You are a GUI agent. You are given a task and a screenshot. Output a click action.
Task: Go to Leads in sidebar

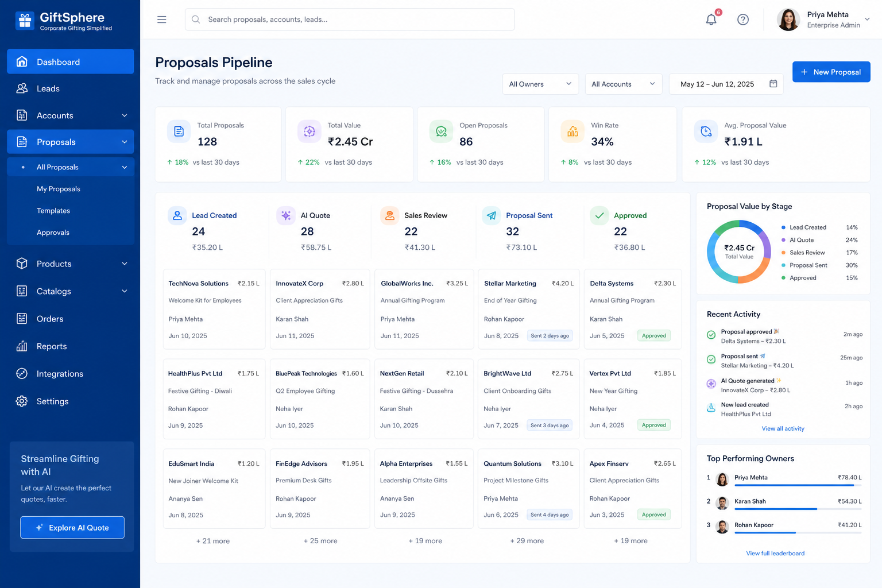click(x=71, y=88)
